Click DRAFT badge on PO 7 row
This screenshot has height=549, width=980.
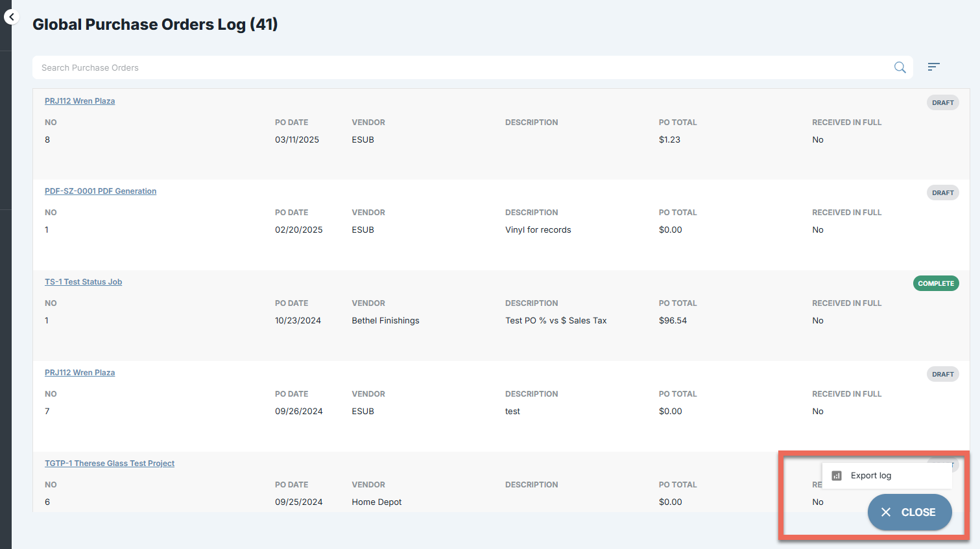point(942,374)
